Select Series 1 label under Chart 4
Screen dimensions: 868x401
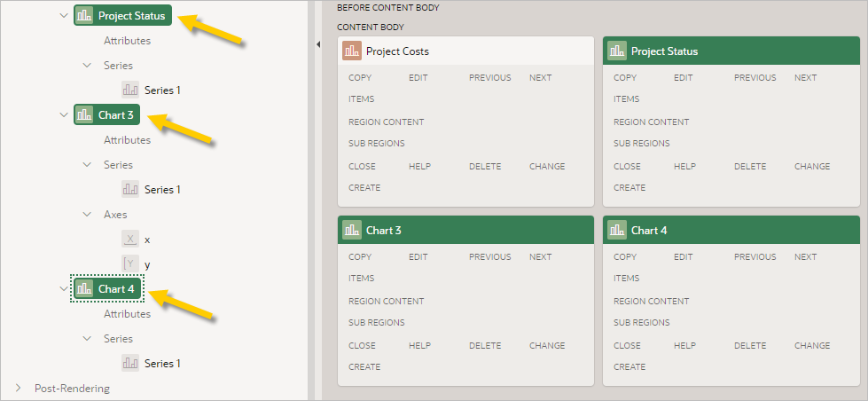point(163,364)
